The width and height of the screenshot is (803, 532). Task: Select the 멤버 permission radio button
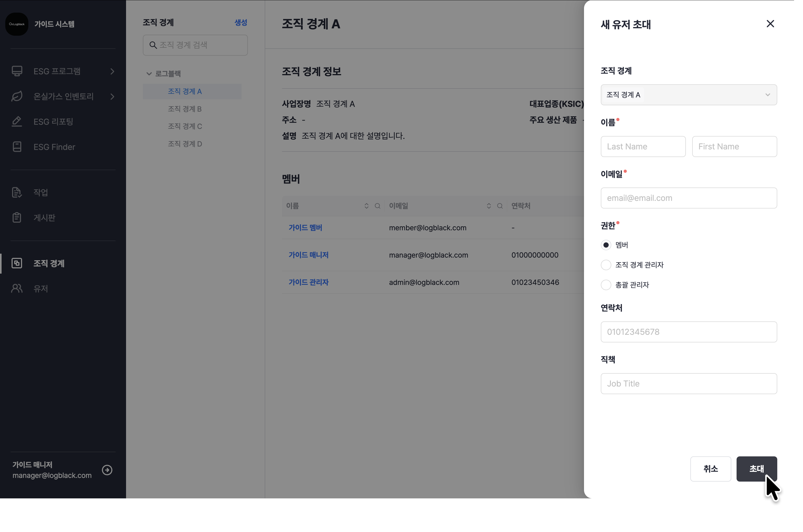pyautogui.click(x=606, y=245)
